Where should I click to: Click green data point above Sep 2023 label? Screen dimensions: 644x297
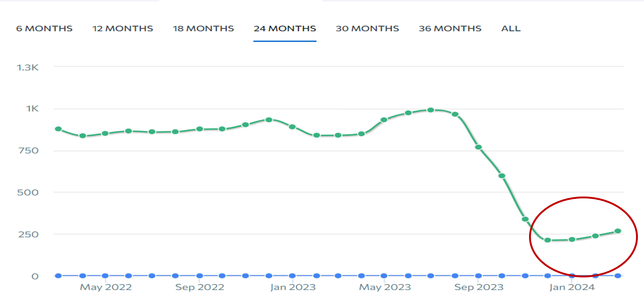(478, 147)
